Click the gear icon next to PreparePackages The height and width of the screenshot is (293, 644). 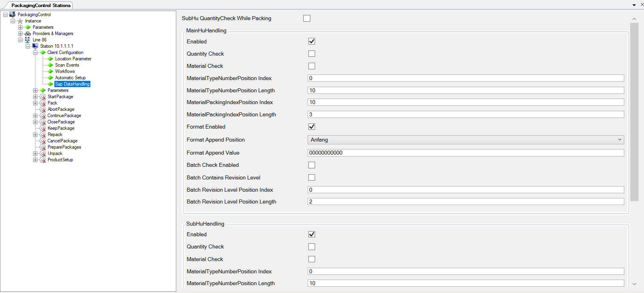43,147
